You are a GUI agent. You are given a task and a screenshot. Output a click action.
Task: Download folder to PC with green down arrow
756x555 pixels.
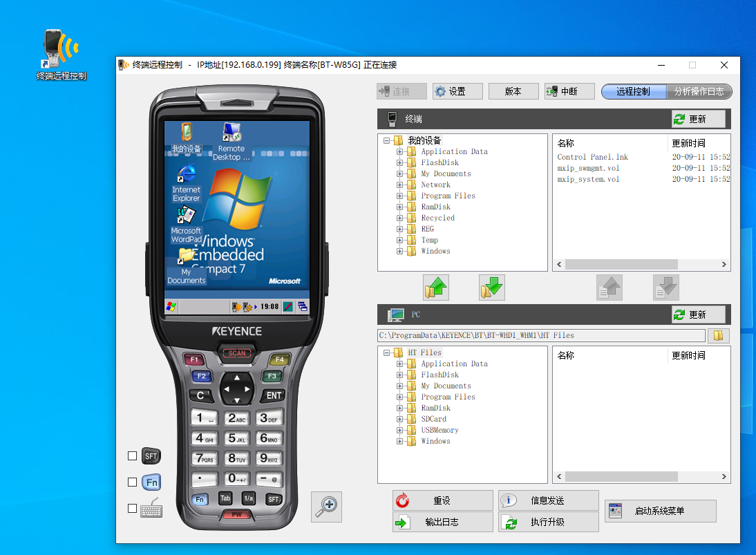(x=492, y=288)
